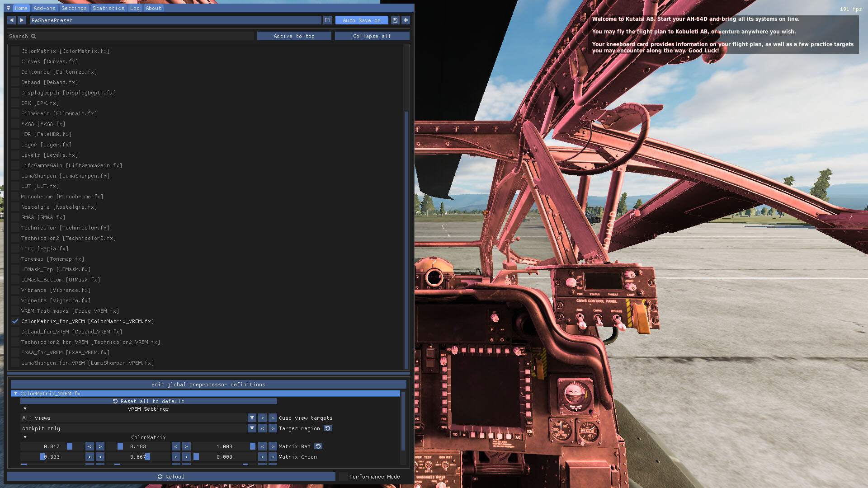Increase Matrix Green first value 0.333
Viewport: 868px width, 488px height.
tap(100, 457)
